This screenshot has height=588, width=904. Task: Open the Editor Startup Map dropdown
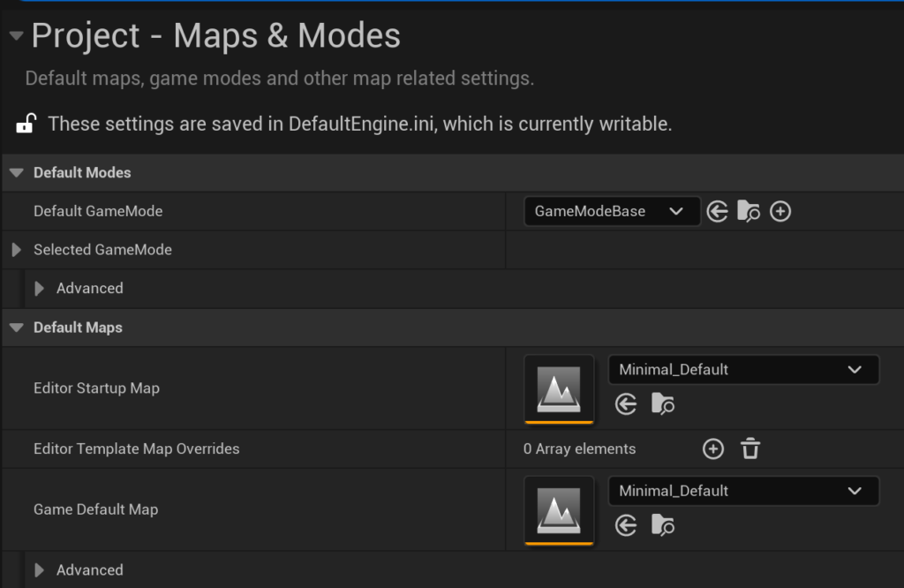click(x=743, y=370)
